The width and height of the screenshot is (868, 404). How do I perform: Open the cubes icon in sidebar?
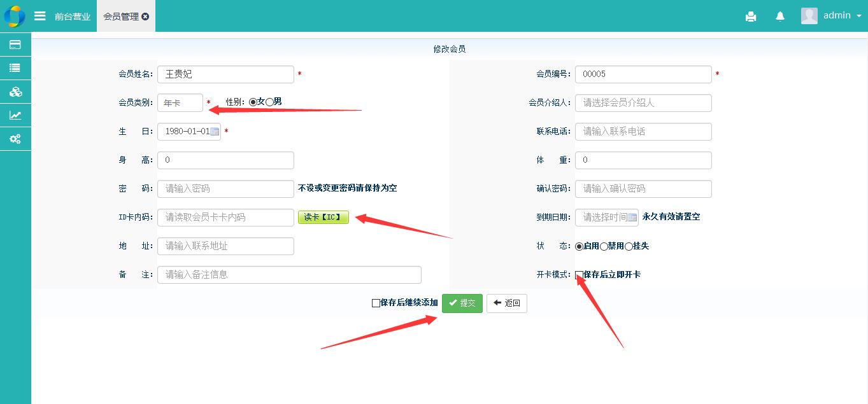click(15, 92)
